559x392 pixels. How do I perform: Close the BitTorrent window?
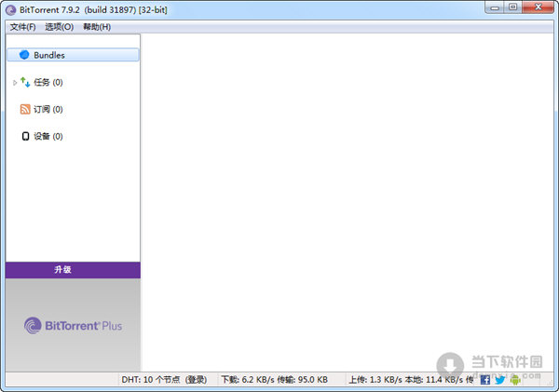539,7
